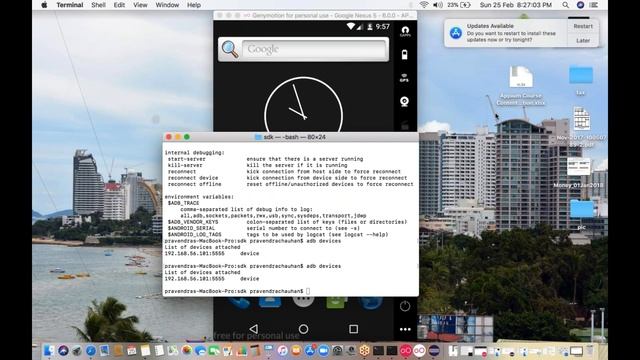Image resolution: width=640 pixels, height=360 pixels.
Task: Open Spotlight search in menu bar
Action: (x=565, y=5)
